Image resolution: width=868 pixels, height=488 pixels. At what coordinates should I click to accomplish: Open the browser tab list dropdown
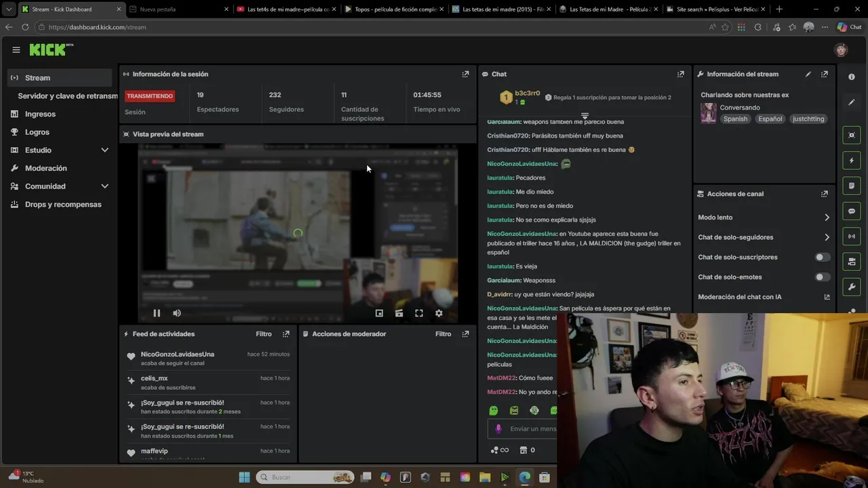pyautogui.click(x=8, y=9)
